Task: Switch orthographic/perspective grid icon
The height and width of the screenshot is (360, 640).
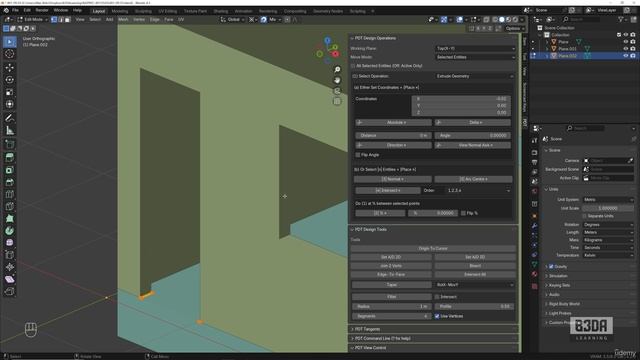Action: 337,101
